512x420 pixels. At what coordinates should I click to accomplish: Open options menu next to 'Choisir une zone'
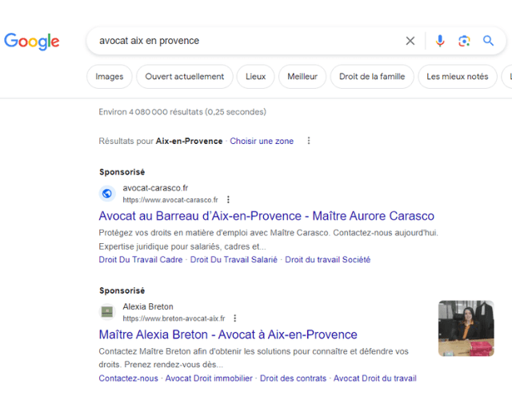coord(309,141)
